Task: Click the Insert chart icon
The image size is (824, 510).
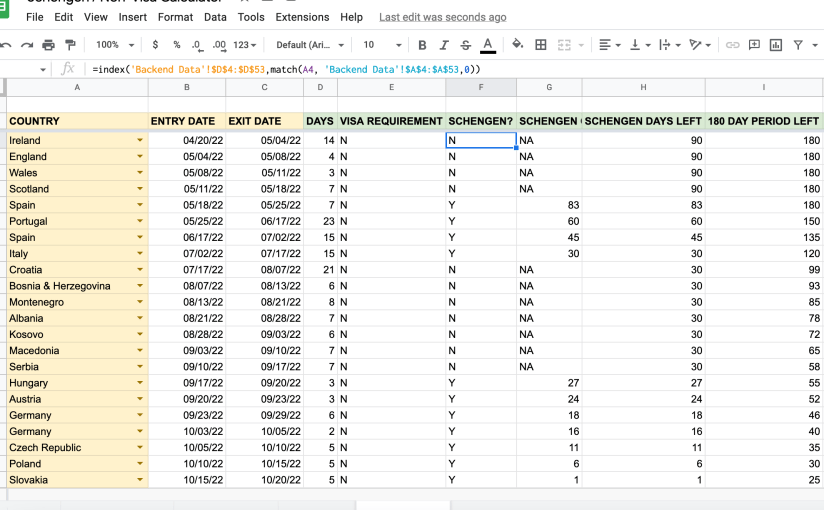Action: click(x=775, y=45)
